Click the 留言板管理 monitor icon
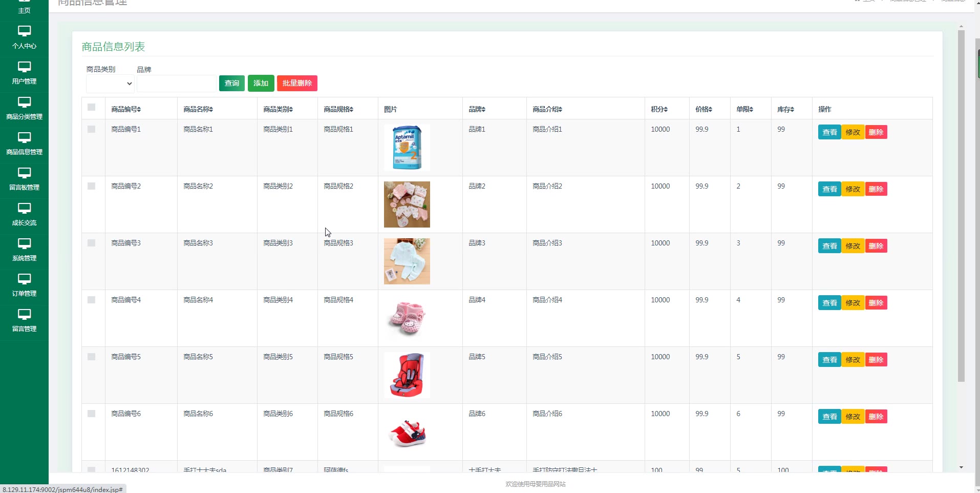Viewport: 980px width, 493px height. (24, 173)
